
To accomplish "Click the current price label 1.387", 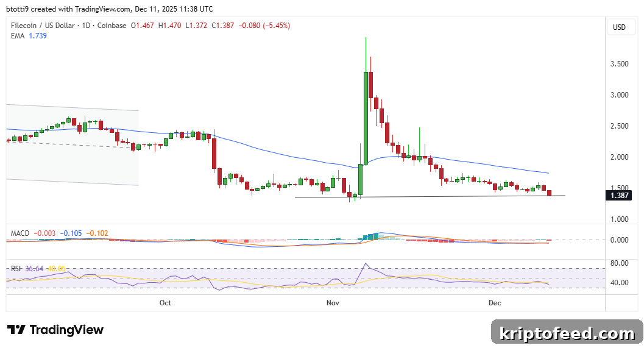I will pyautogui.click(x=619, y=195).
